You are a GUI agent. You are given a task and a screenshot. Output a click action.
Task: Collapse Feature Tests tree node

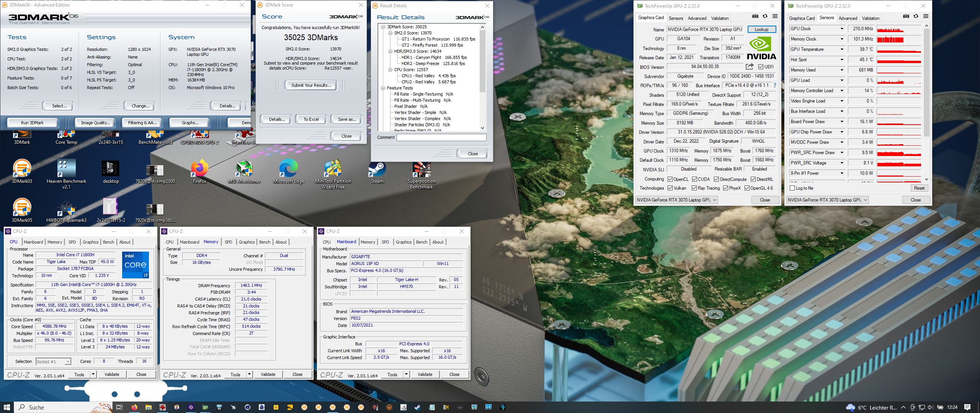[x=383, y=88]
